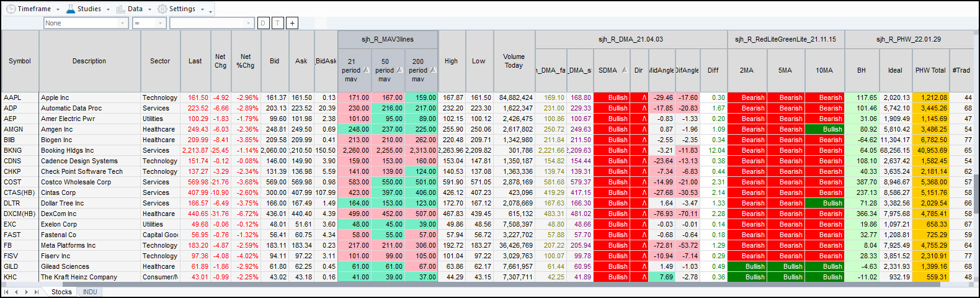This screenshot has width=980, height=298.
Task: Sort by the 50 period mav arrow
Action: (399, 70)
